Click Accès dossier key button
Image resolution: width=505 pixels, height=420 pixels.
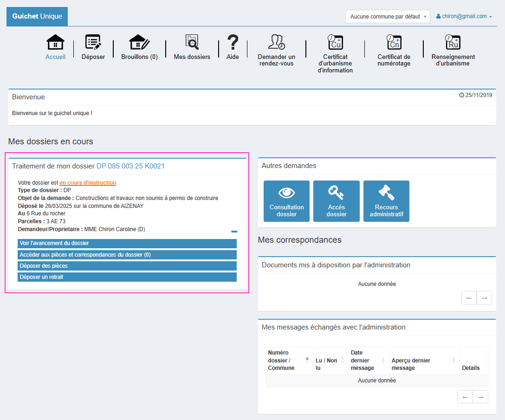(336, 201)
